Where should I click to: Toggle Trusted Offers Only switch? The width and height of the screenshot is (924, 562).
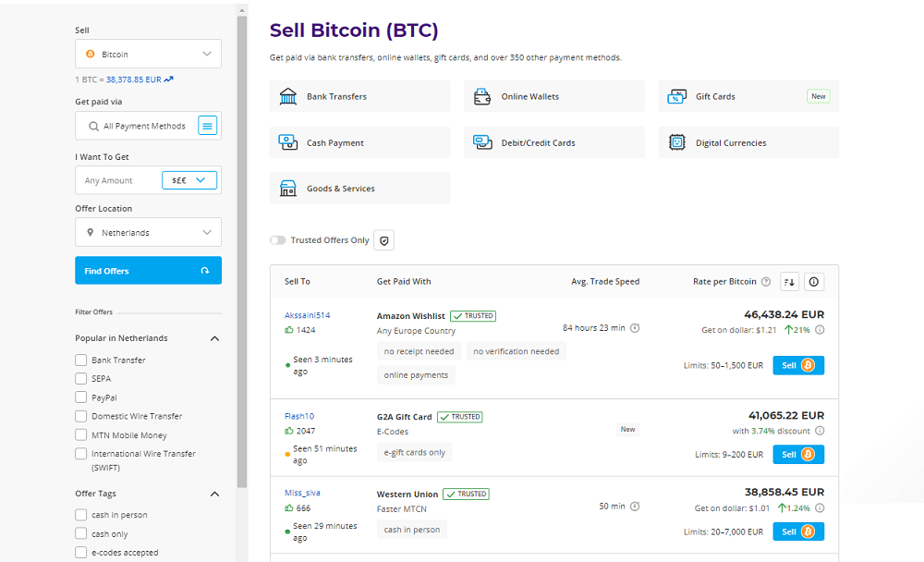tap(277, 240)
